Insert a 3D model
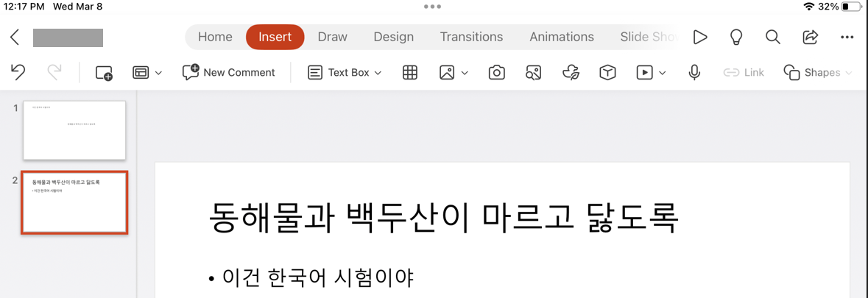 coord(607,72)
